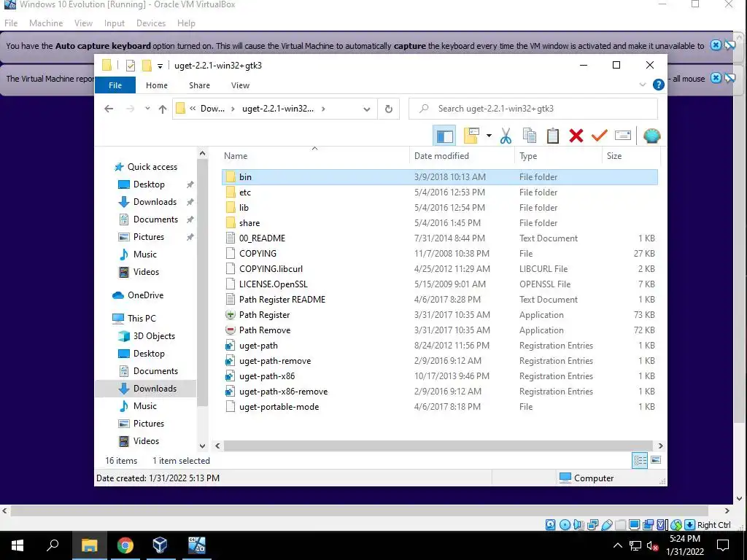Select the uget-portable-mode file
Viewport: 747px width, 560px height.
pos(440,407)
